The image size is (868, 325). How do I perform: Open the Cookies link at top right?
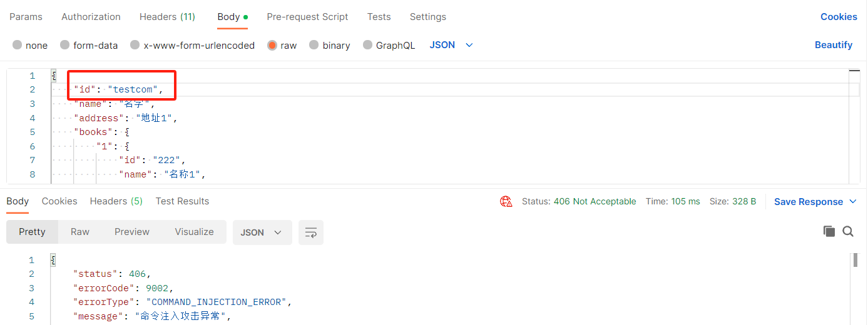(839, 17)
